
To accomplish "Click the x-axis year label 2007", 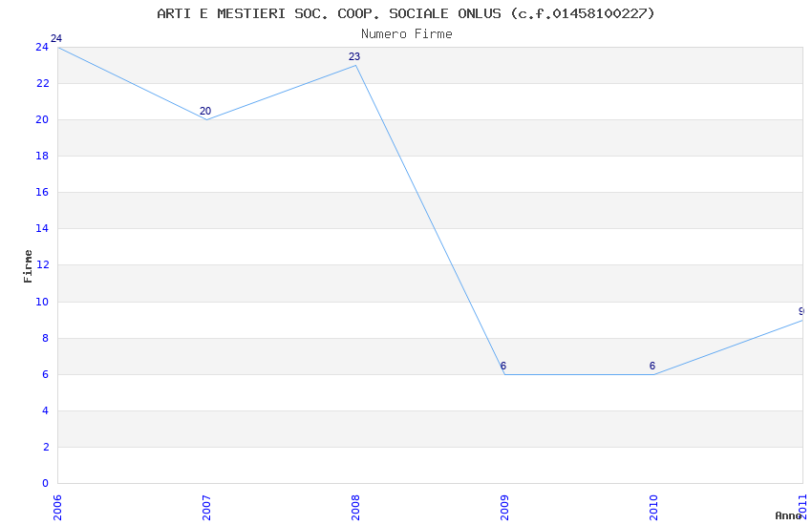I will coord(206,508).
